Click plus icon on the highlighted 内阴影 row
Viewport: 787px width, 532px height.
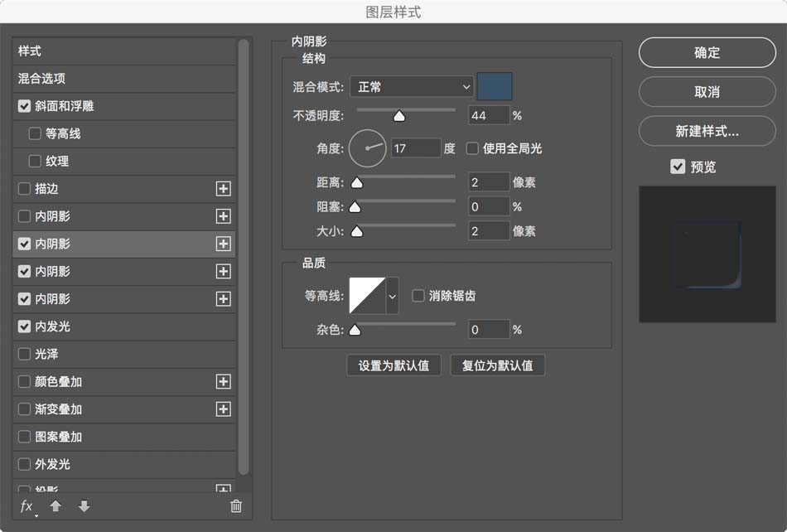coord(224,244)
